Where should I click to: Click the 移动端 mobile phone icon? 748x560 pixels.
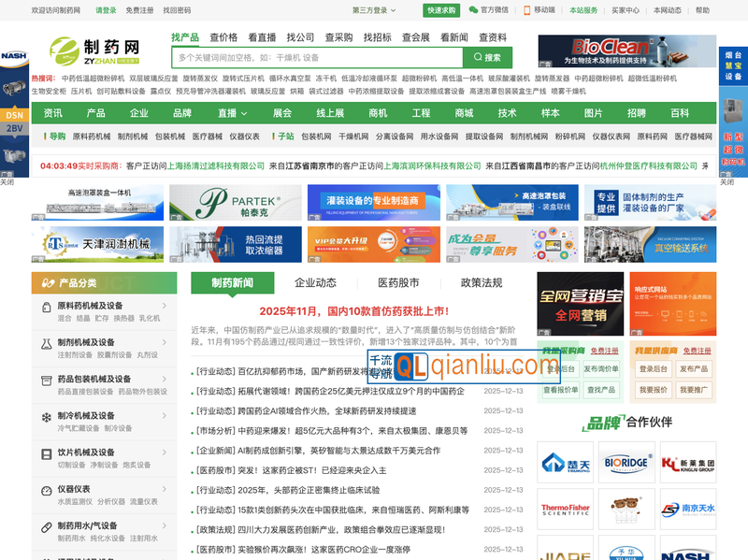coord(527,8)
